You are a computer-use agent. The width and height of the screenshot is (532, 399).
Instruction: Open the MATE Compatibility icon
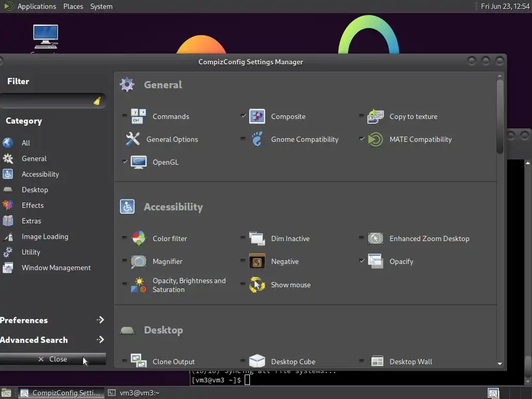pos(375,139)
